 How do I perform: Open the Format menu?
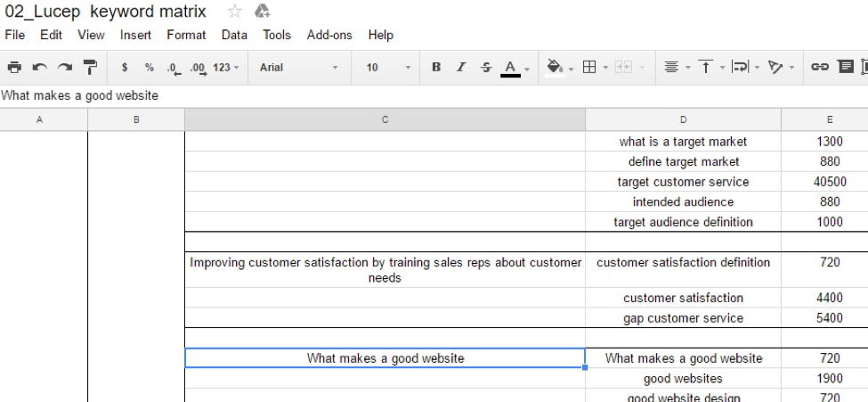click(186, 35)
